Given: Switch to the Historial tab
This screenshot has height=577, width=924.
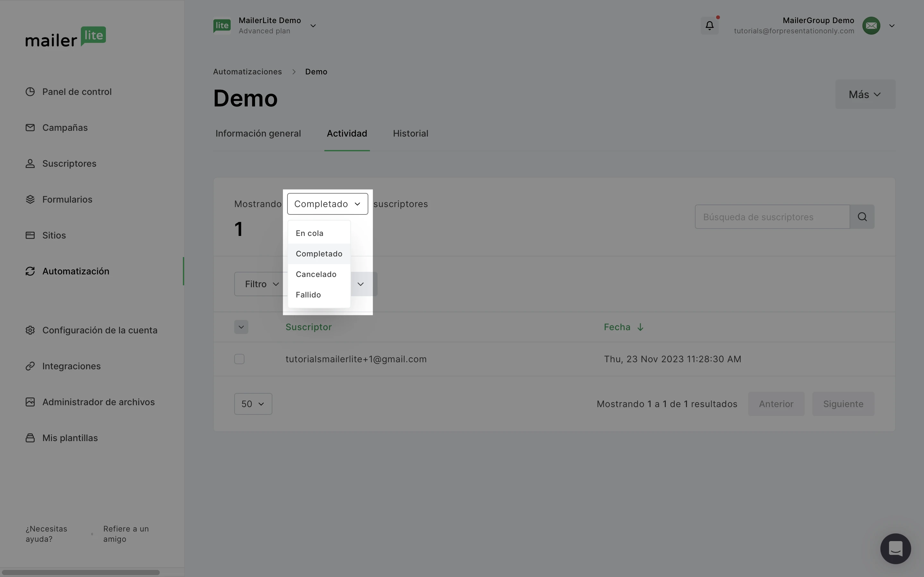Looking at the screenshot, I should (410, 134).
